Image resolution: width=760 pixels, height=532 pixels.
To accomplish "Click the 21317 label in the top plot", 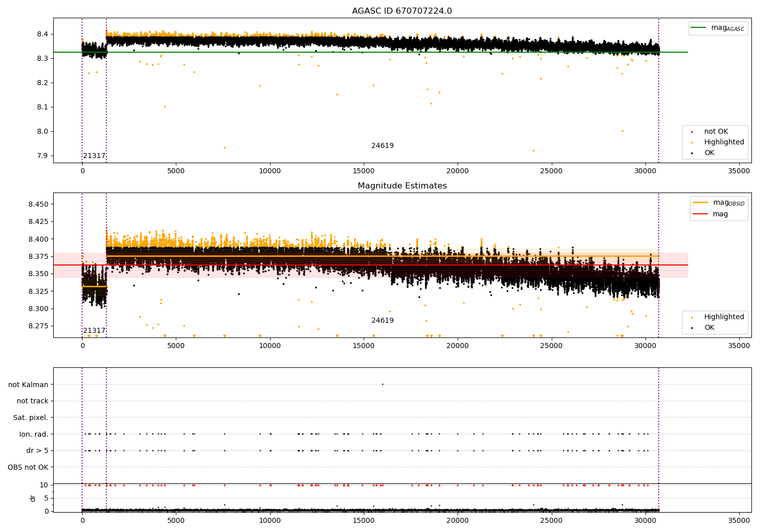I will point(94,156).
